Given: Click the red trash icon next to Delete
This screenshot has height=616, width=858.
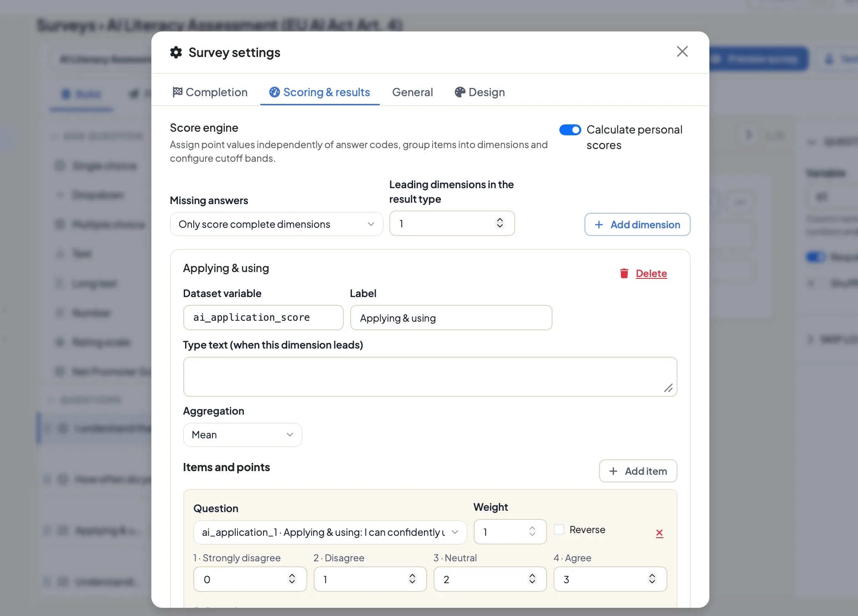Looking at the screenshot, I should 624,273.
